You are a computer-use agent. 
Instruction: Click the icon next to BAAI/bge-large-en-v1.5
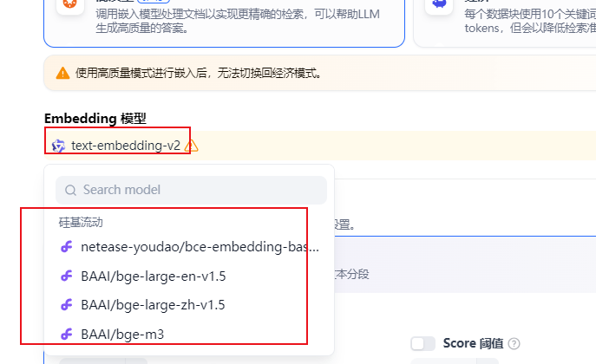tap(67, 276)
